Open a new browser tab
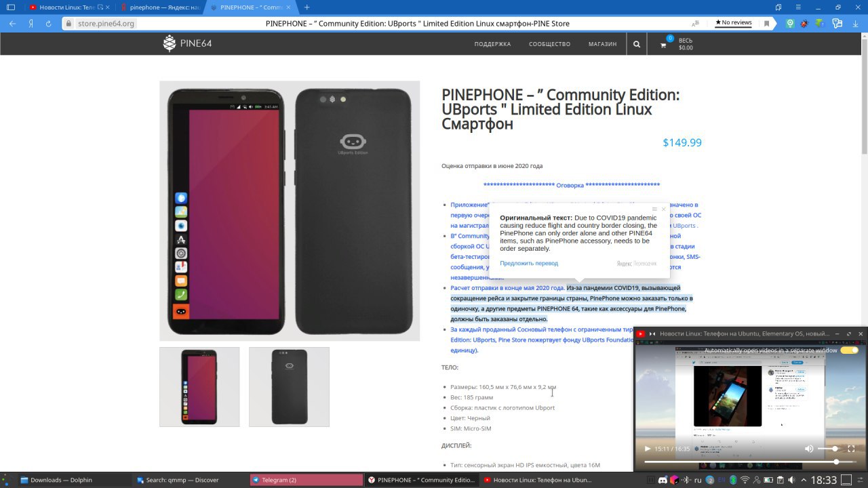Viewport: 868px width, 488px height. click(307, 7)
